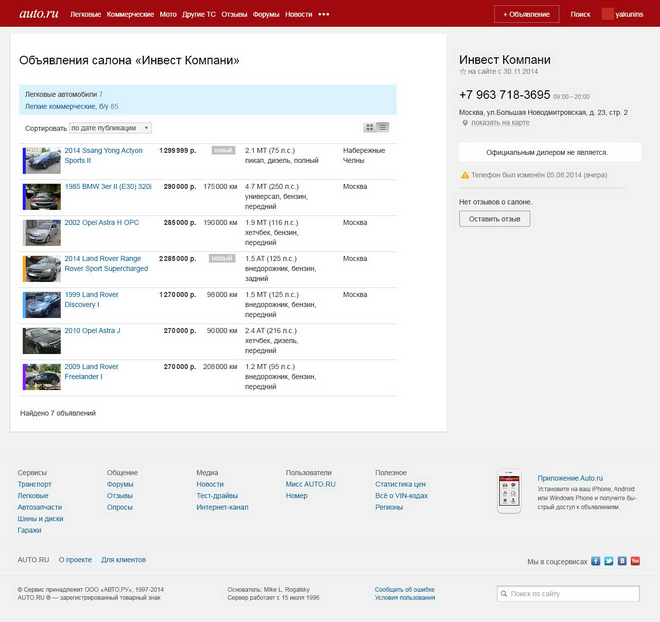Viewport: 660px width, 622px height.
Task: Click the Land Rover Discovery thumbnail
Action: pyautogui.click(x=42, y=305)
